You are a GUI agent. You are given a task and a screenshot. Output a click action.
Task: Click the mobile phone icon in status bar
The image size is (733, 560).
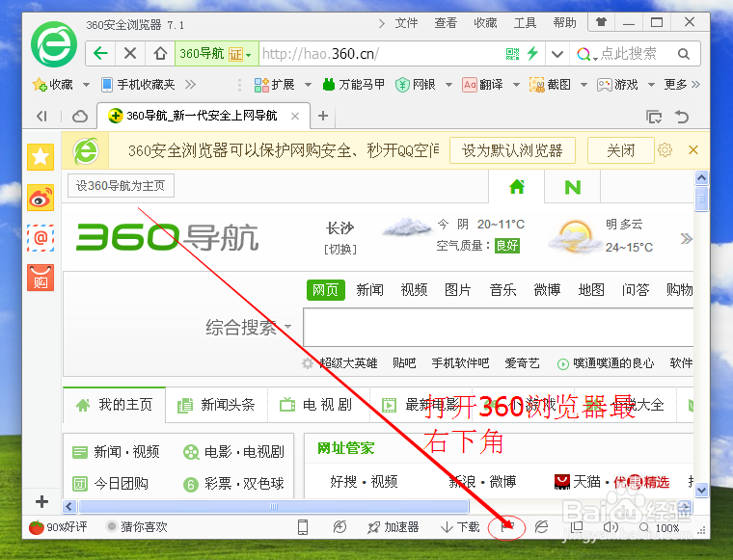coord(303,527)
